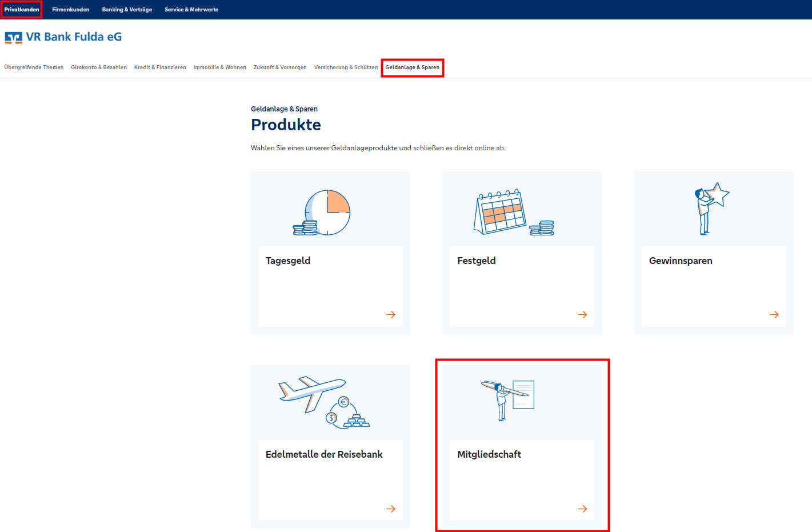
Task: Click the orange arrow on Mitgliedschaft card
Action: tap(582, 509)
